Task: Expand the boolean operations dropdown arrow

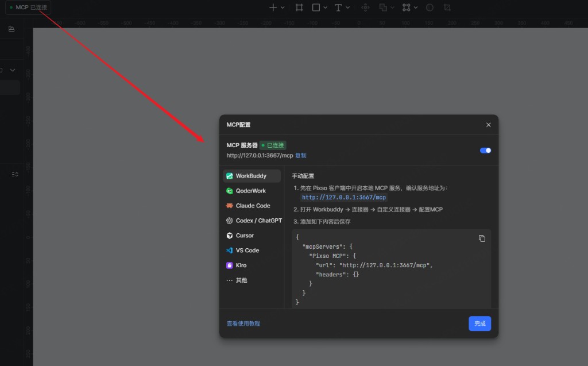Action: click(x=392, y=7)
